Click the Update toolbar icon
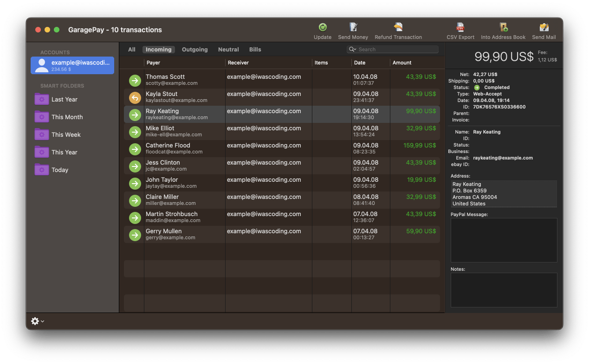This screenshot has width=589, height=364. (x=323, y=27)
